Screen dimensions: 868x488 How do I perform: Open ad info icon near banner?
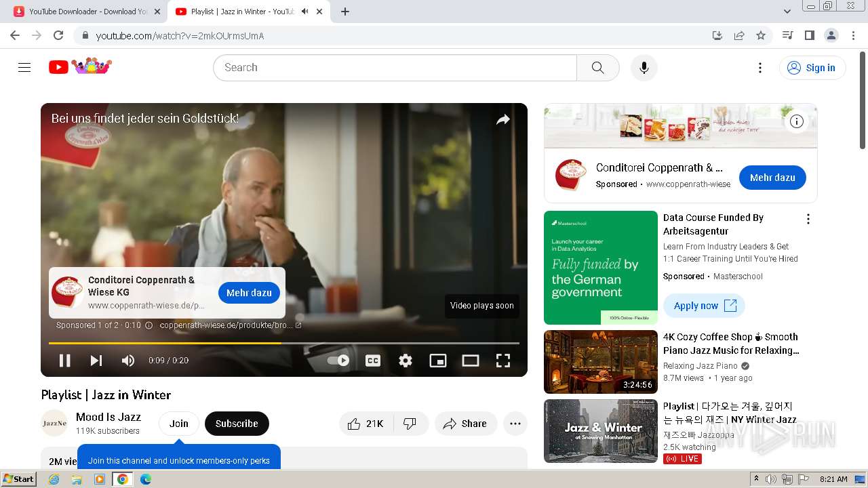797,121
